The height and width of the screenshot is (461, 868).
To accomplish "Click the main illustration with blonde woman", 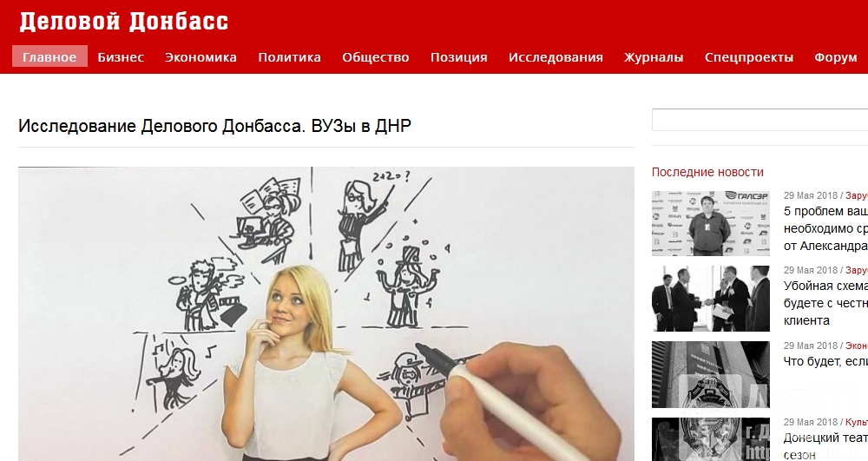I will [x=326, y=313].
